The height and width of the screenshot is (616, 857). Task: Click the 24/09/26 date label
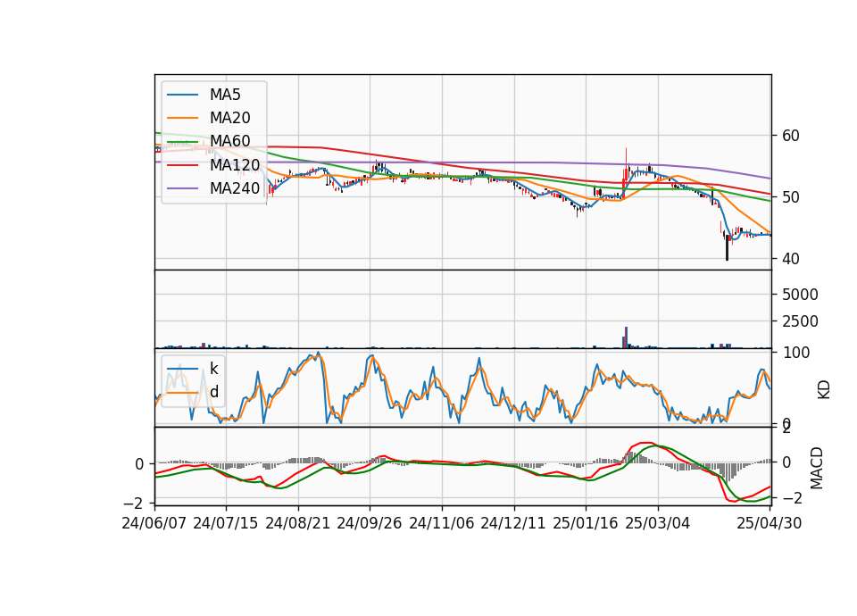[370, 523]
